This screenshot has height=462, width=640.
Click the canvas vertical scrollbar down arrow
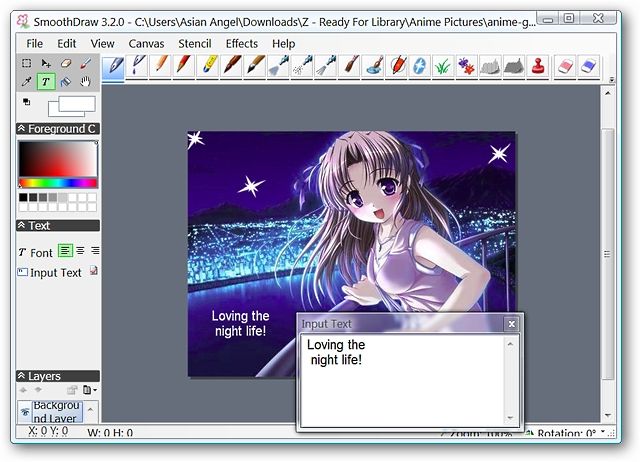(608, 416)
